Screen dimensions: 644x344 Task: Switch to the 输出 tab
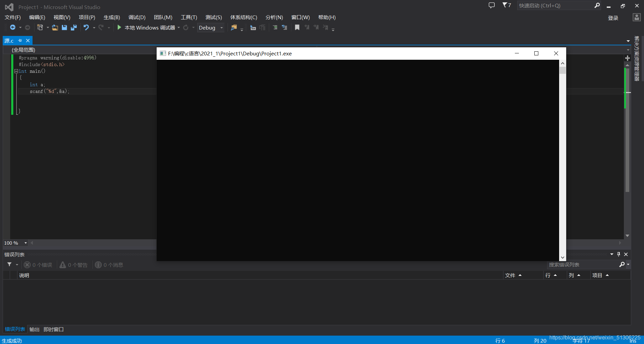(34, 329)
